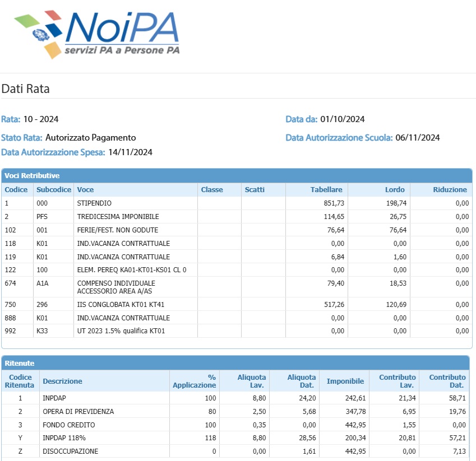
Task: Select the OPERA DI PREVIDENZA row
Action: [x=235, y=412]
